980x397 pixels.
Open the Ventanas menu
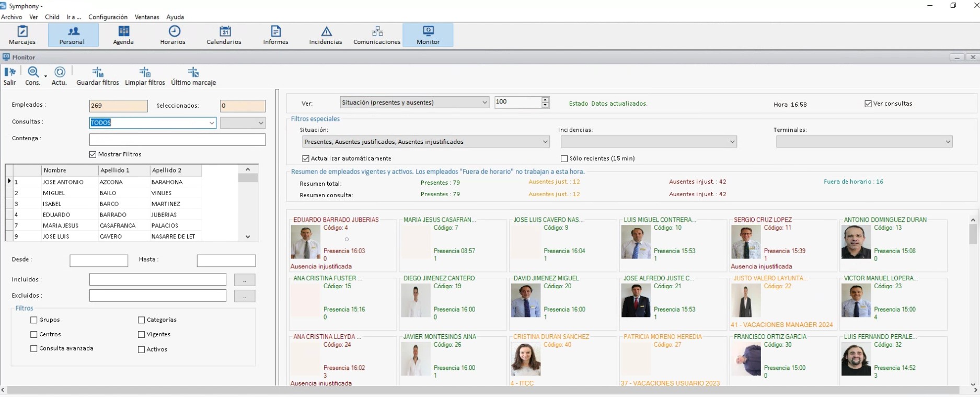[x=147, y=17]
